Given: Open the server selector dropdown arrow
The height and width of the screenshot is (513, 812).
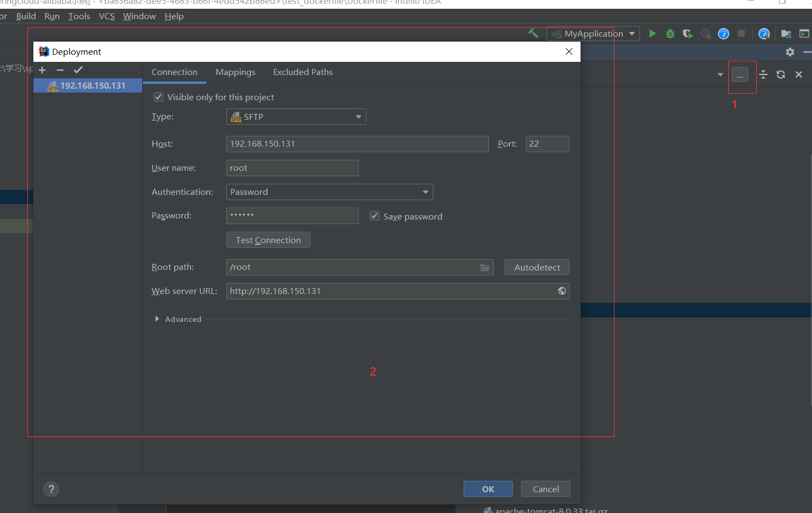Looking at the screenshot, I should click(720, 74).
